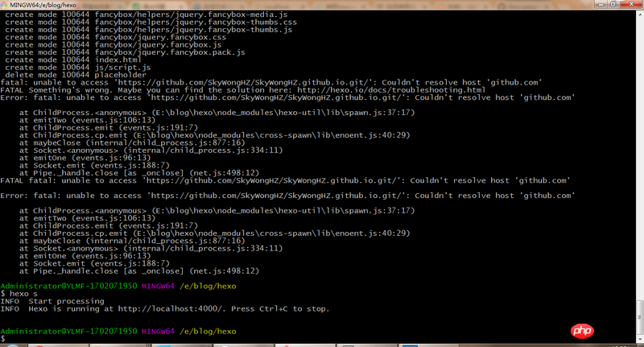The width and height of the screenshot is (644, 347).
Task: Minimize the MINGW64 terminal window
Action: pyautogui.click(x=601, y=4)
